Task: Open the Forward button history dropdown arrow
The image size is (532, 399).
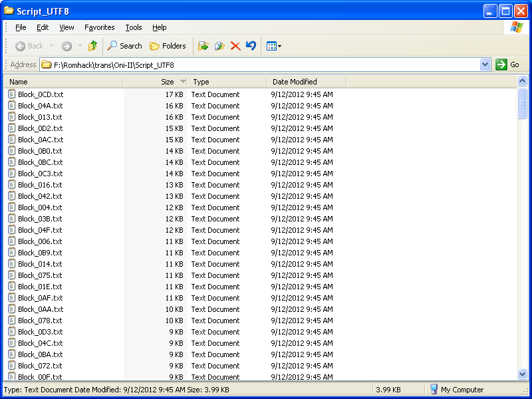Action: [80, 46]
